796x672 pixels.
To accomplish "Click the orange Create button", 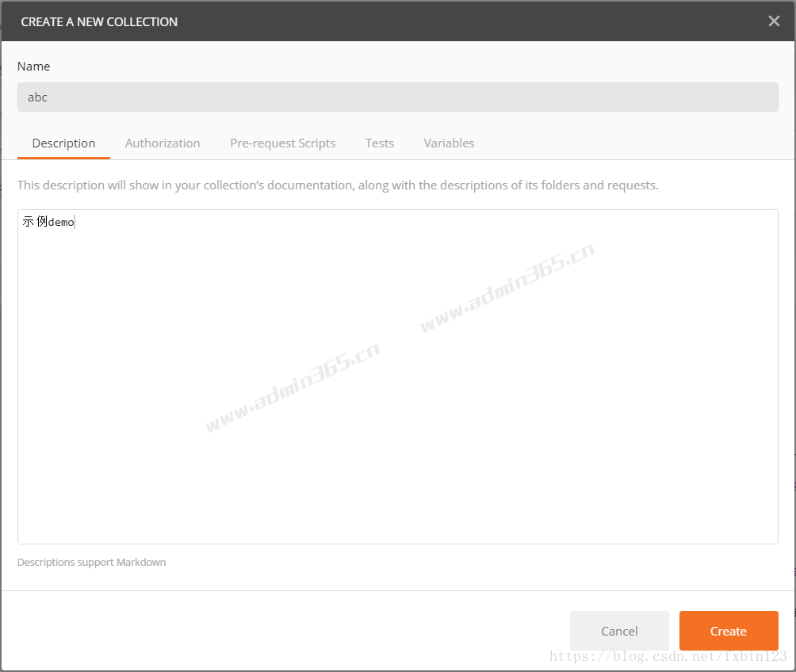I will coord(729,631).
